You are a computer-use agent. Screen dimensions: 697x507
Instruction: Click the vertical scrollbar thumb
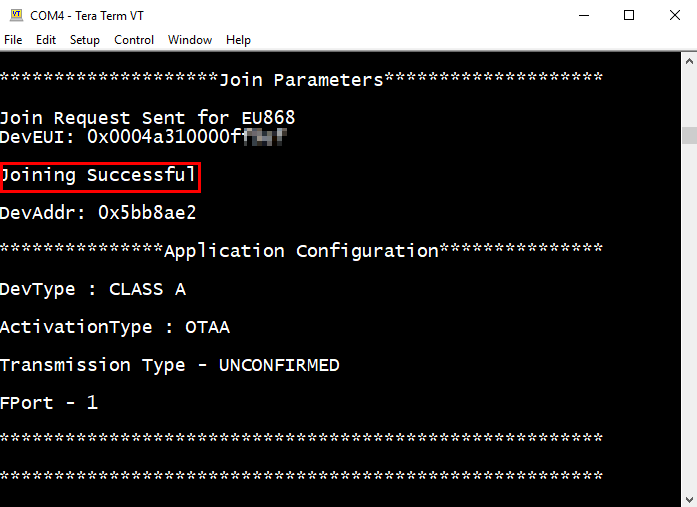[x=689, y=136]
